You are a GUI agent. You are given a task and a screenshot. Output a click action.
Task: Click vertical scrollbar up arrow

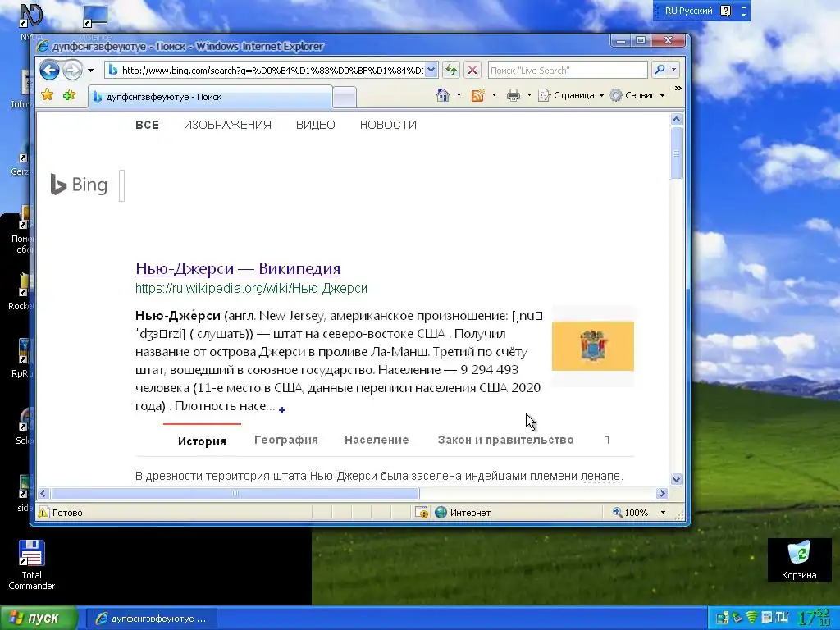[x=676, y=120]
